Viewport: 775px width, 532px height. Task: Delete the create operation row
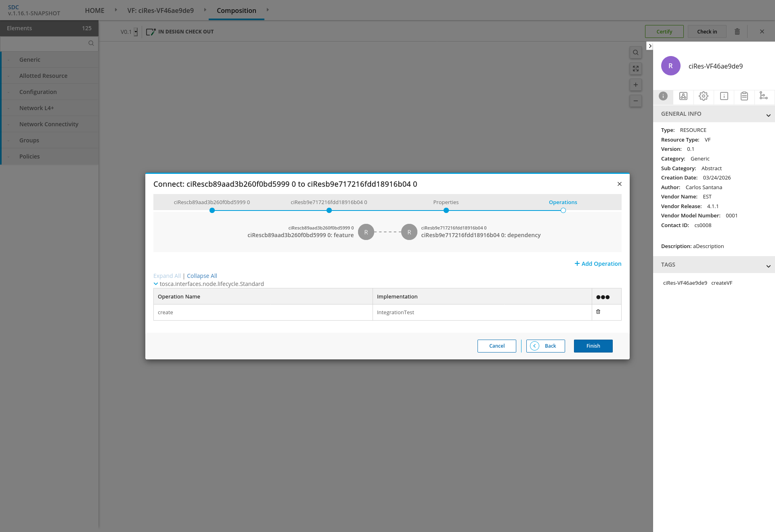[x=598, y=312]
